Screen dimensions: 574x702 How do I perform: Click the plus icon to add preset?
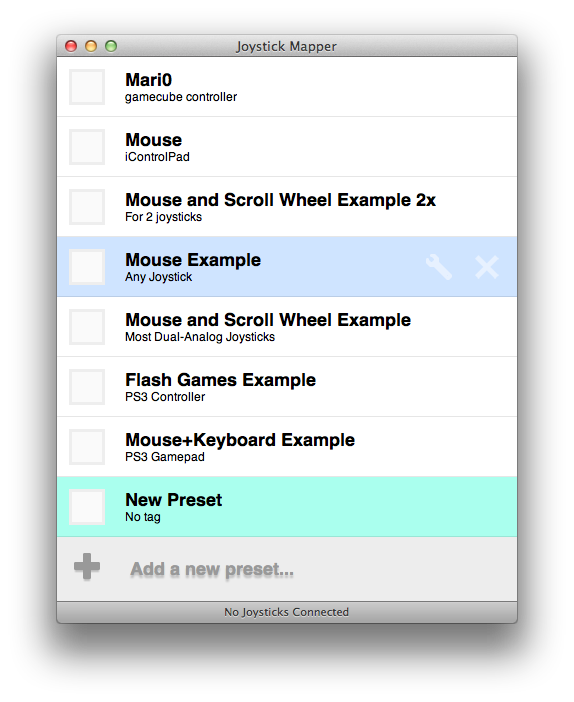coord(87,566)
